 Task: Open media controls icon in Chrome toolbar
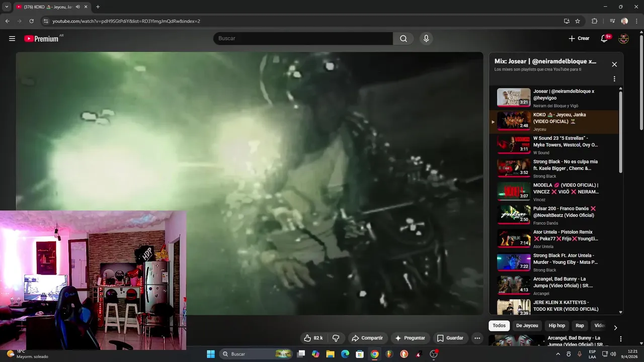612,21
